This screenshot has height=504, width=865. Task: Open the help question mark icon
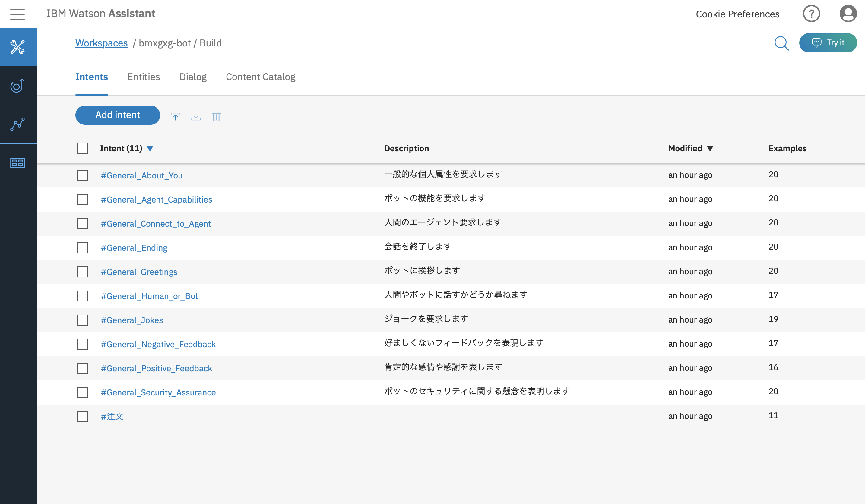click(x=811, y=14)
